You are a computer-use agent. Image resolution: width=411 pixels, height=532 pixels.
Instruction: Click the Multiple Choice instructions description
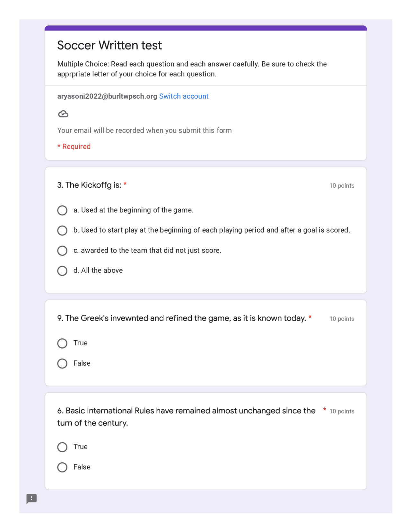(x=192, y=69)
